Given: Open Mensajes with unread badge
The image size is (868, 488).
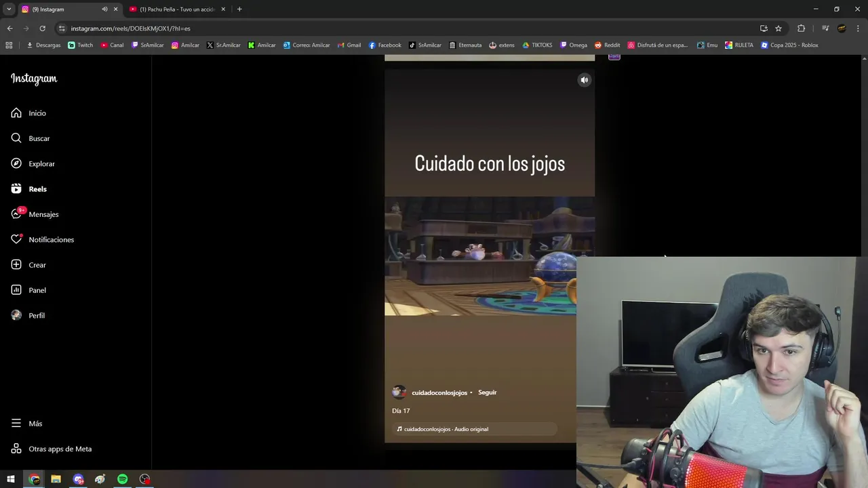Looking at the screenshot, I should (x=35, y=214).
